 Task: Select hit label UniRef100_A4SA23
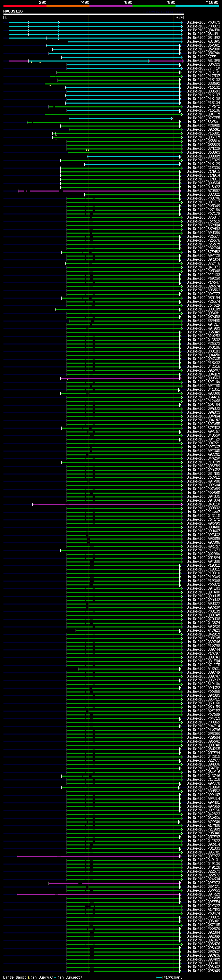[203, 630]
